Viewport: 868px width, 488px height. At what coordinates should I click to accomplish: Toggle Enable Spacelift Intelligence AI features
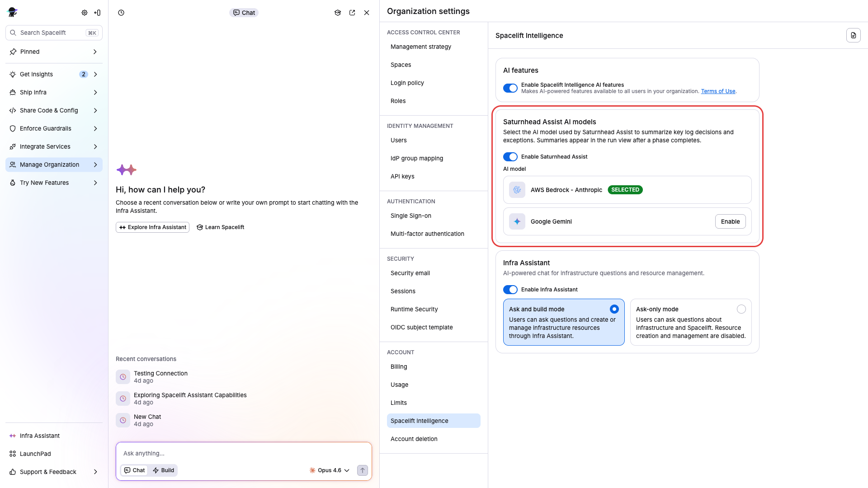click(510, 88)
